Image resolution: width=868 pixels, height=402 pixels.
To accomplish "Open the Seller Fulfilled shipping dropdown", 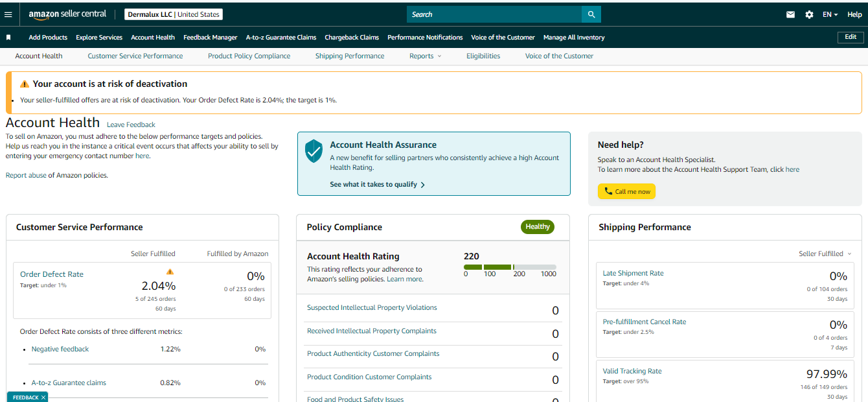I will [x=825, y=254].
